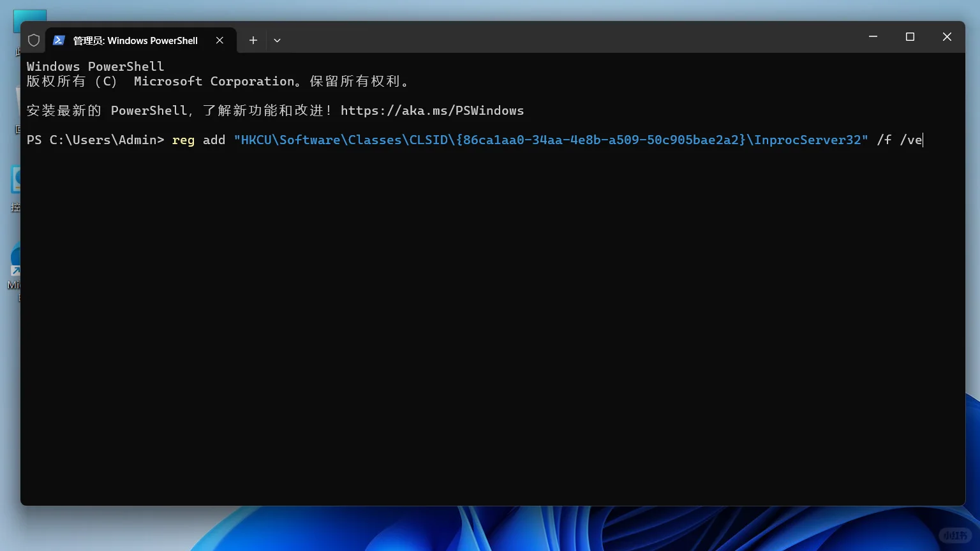The image size is (980, 551).
Task: Open a new tab with the plus icon
Action: [253, 40]
